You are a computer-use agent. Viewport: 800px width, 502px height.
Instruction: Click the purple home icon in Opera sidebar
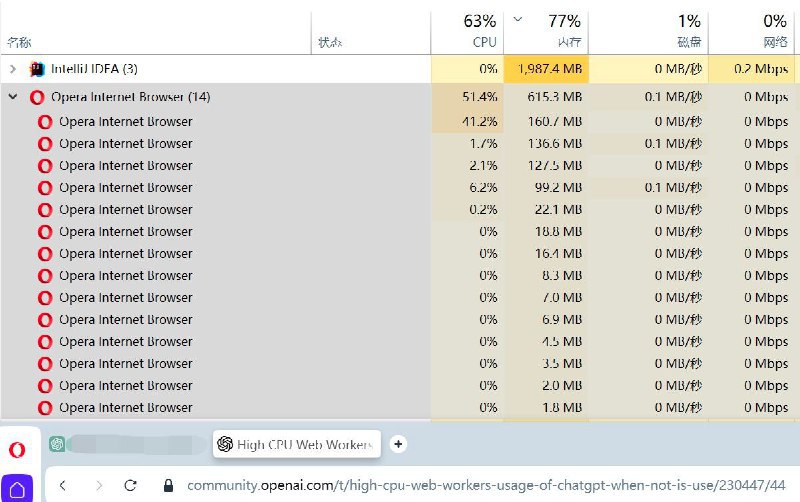point(18,488)
